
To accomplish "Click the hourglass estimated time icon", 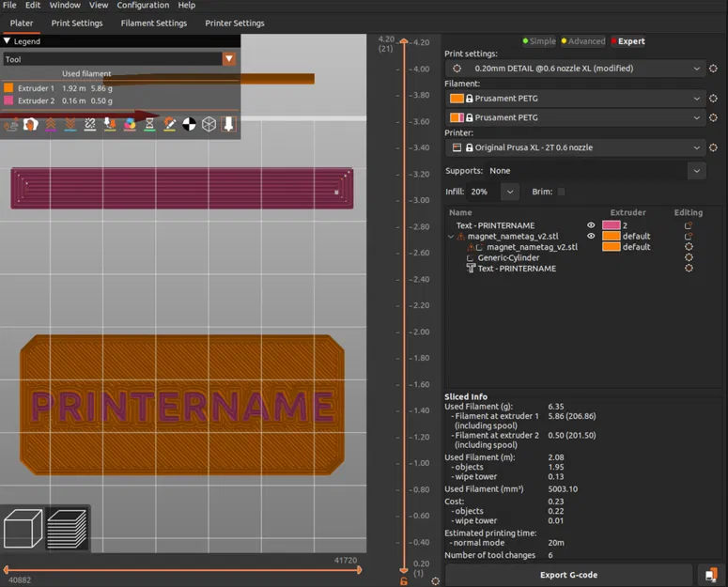I will [149, 124].
